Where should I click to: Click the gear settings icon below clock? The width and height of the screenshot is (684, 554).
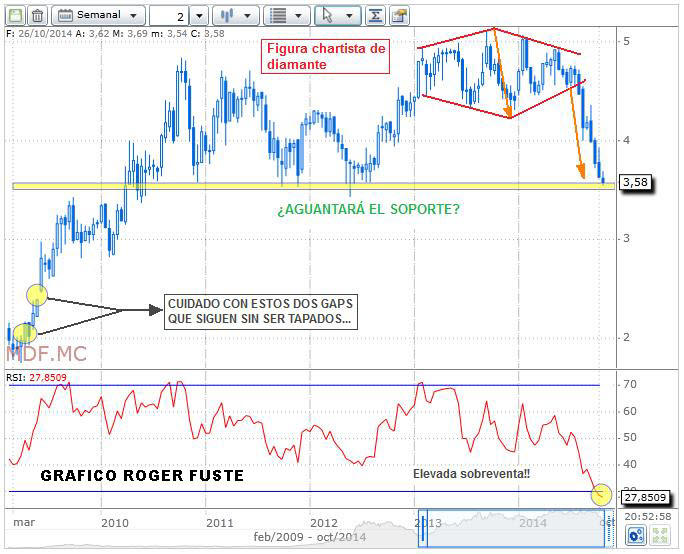[635, 537]
